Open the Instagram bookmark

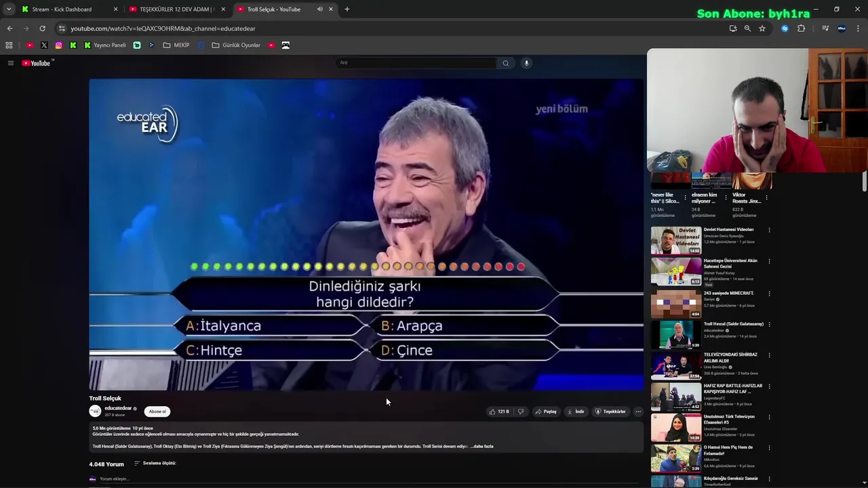coord(58,45)
